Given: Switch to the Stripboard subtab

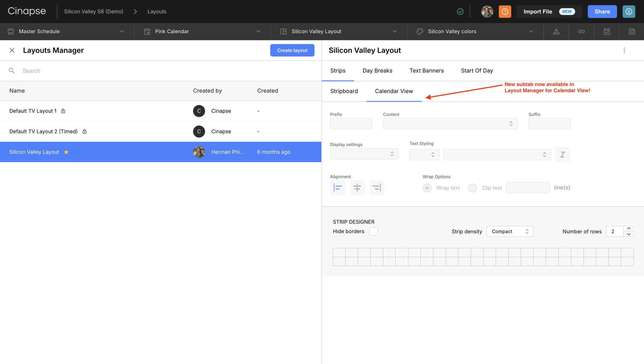Looking at the screenshot, I should pyautogui.click(x=344, y=91).
